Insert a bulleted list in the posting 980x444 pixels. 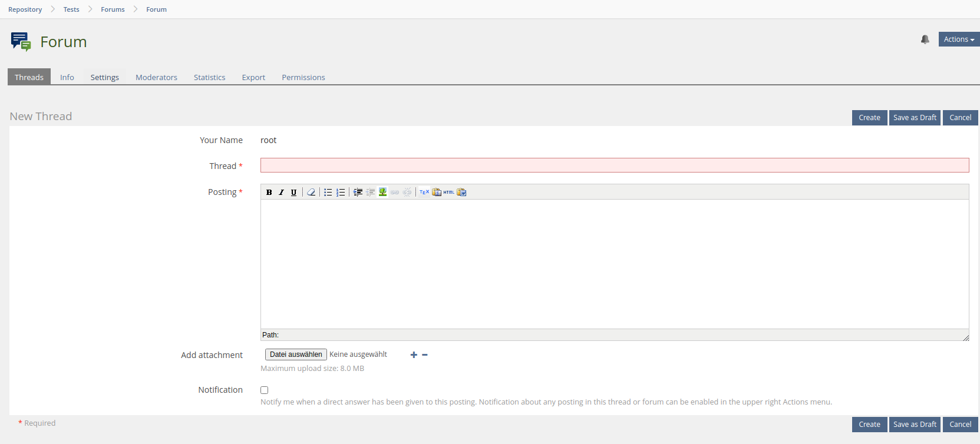coord(328,193)
